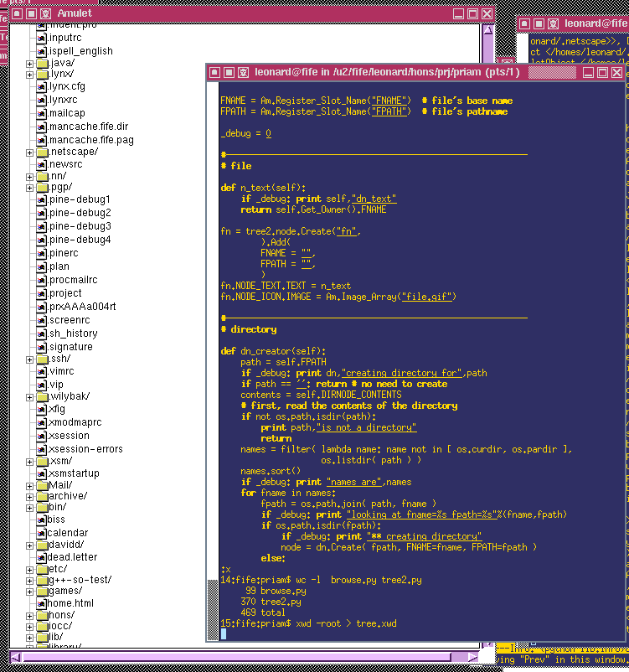Click the horizontal scrollbar left arrow
This screenshot has width=629, height=672.
click(15, 655)
